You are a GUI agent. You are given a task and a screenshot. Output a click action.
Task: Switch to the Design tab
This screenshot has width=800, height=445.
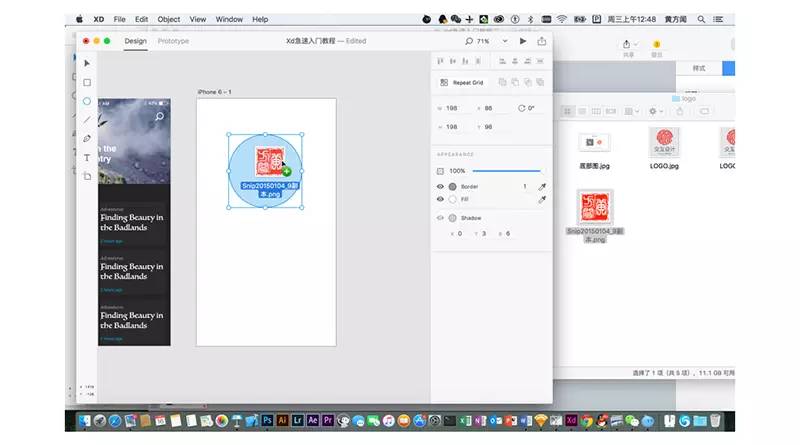(135, 41)
